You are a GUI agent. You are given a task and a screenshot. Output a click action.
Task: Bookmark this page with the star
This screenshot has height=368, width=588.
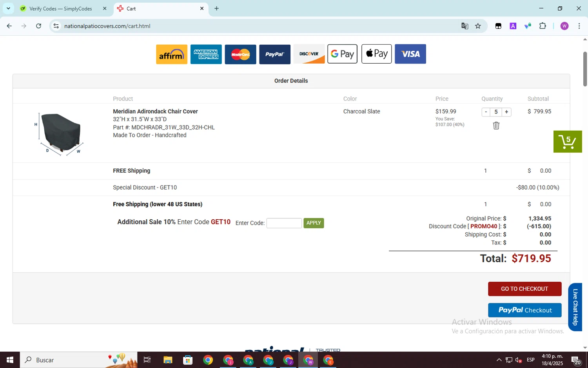pyautogui.click(x=478, y=26)
